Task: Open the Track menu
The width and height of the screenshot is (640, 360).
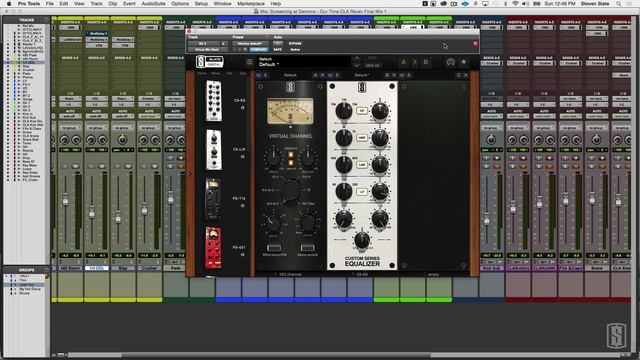Action: 96,4
